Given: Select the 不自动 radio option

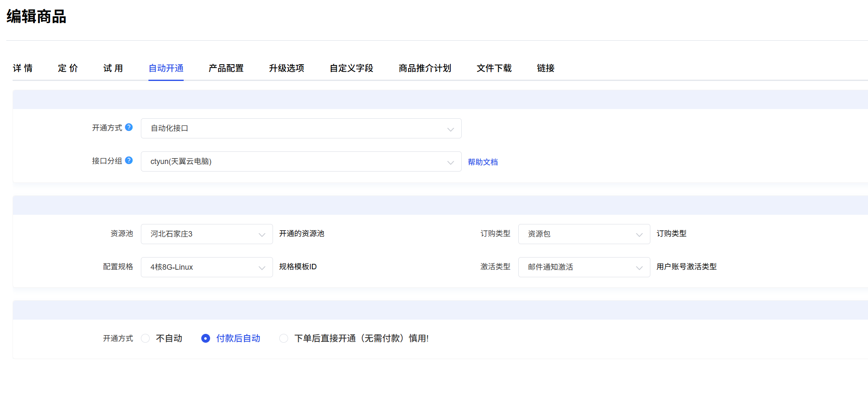Looking at the screenshot, I should pos(146,338).
